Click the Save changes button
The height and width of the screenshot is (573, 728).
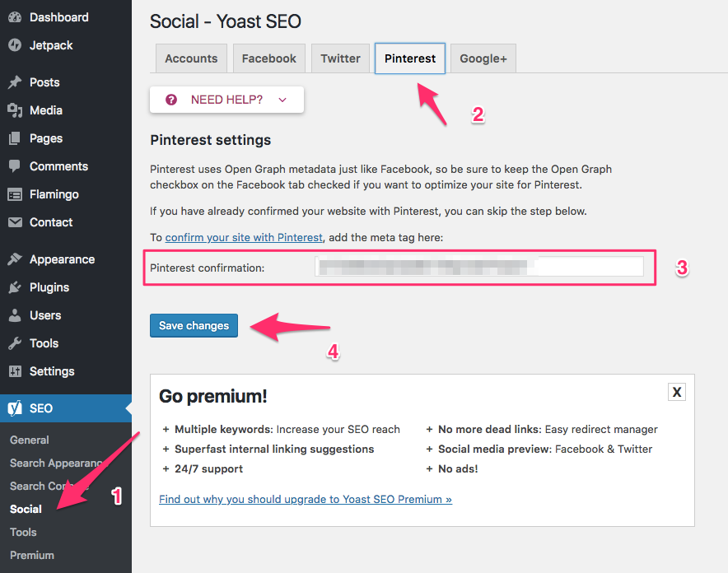[x=194, y=325]
